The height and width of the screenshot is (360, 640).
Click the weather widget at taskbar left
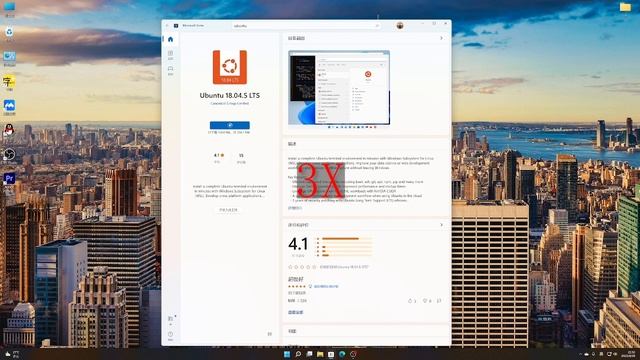12,354
